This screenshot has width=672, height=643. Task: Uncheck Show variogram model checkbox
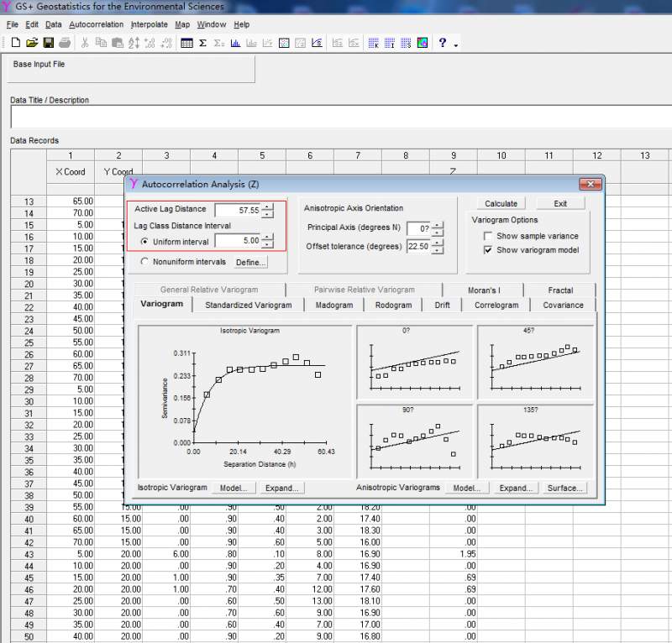click(488, 249)
